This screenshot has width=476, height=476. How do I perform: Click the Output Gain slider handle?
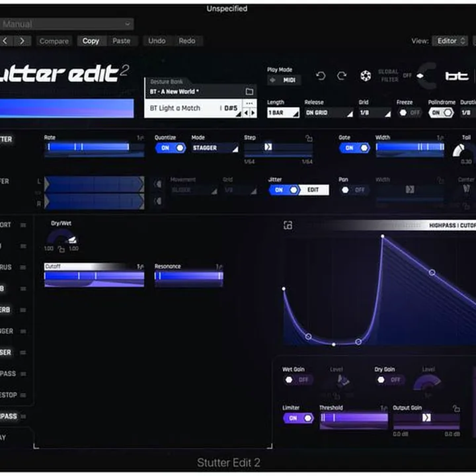tap(426, 418)
